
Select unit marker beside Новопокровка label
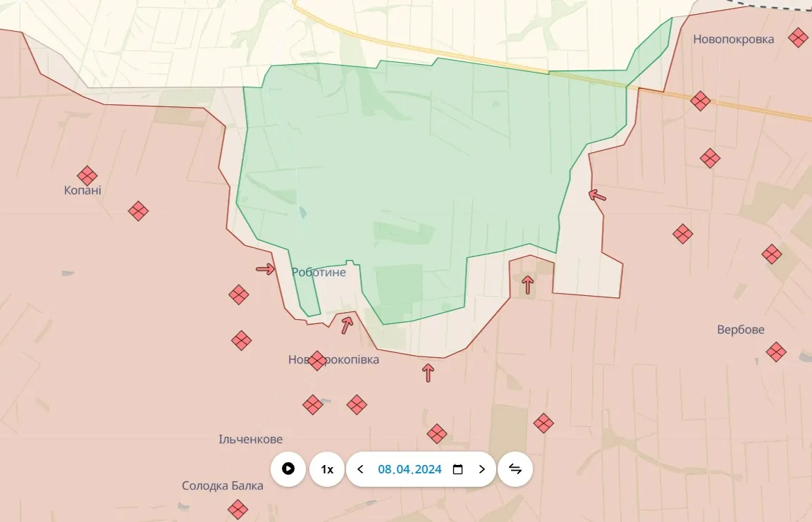click(798, 37)
